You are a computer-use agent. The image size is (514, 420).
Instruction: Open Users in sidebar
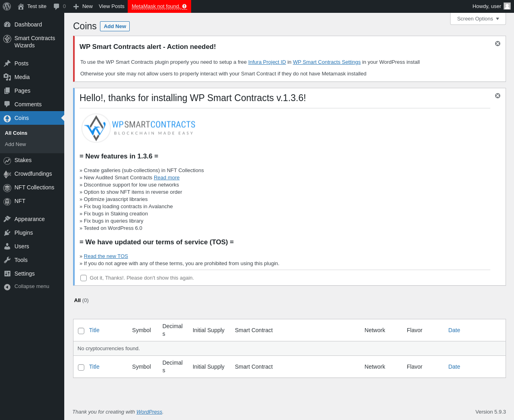click(32, 246)
